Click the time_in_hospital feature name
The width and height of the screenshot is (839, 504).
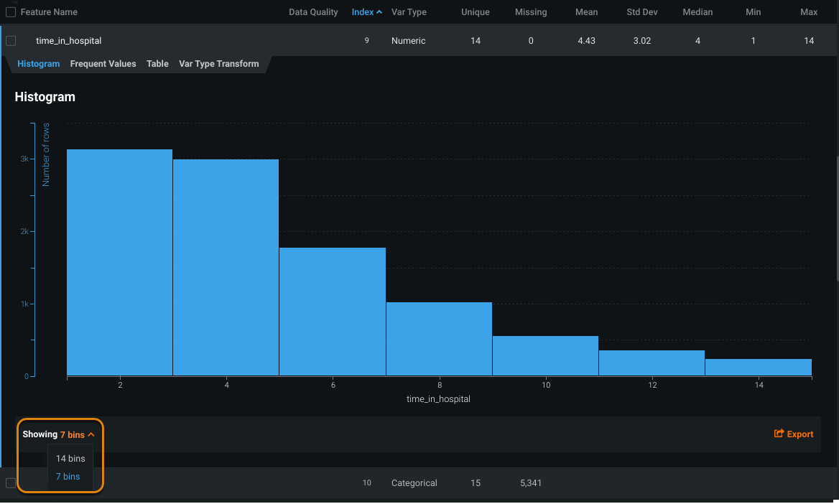tap(68, 41)
